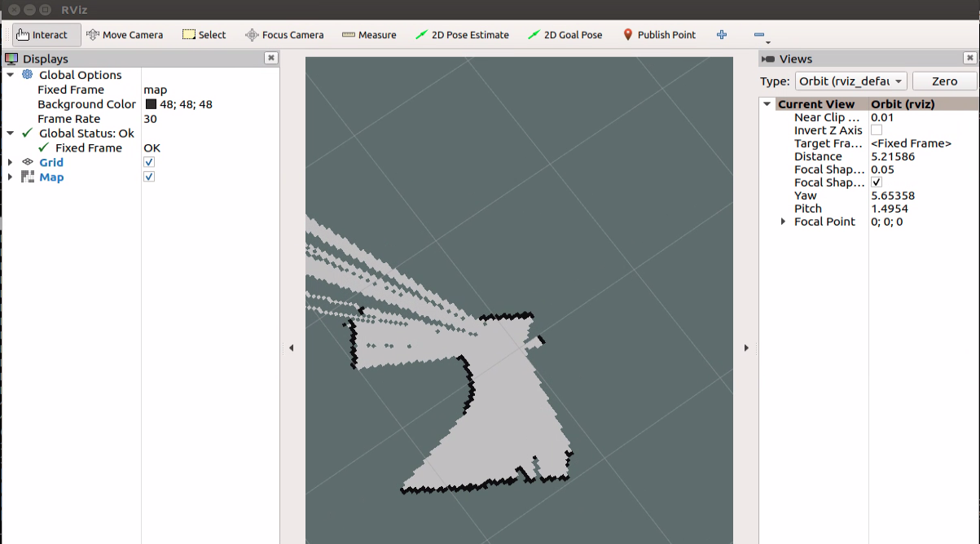Click the Target Frame value <Fixed Frame>
Screen dimensions: 980x544
point(911,143)
